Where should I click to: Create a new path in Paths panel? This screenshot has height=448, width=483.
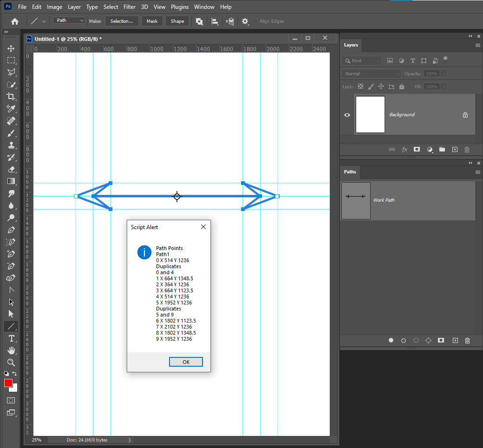[455, 340]
